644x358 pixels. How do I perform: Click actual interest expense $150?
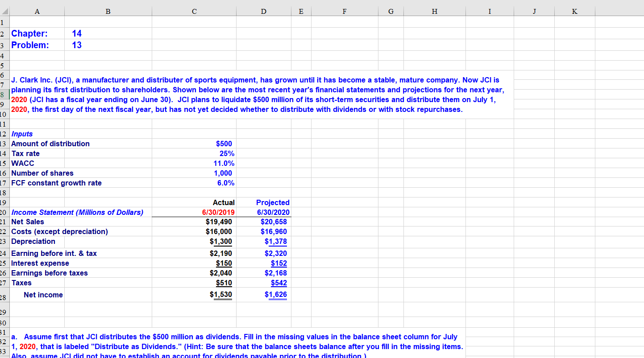coord(224,263)
